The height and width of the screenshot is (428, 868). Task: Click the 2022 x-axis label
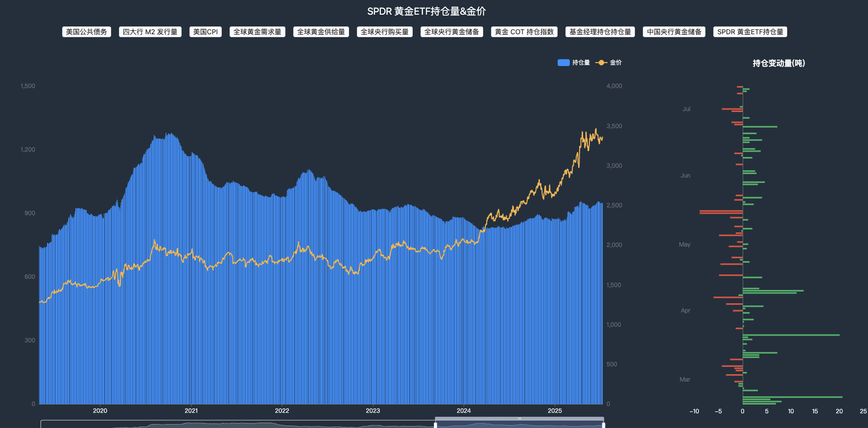click(282, 411)
